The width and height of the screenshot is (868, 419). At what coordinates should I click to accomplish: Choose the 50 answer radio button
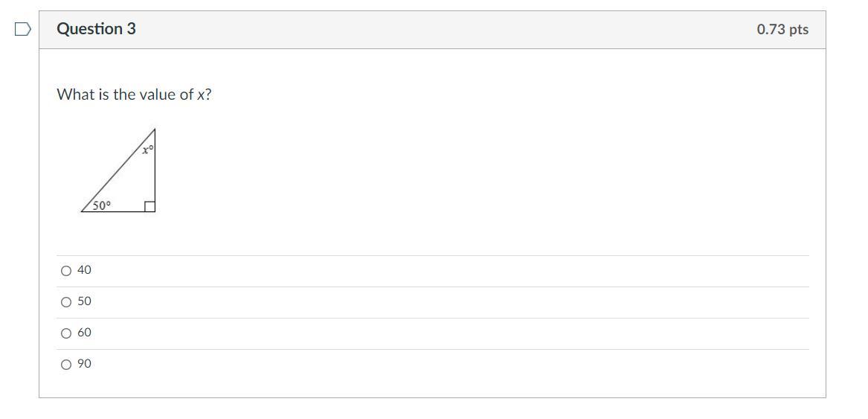[67, 302]
